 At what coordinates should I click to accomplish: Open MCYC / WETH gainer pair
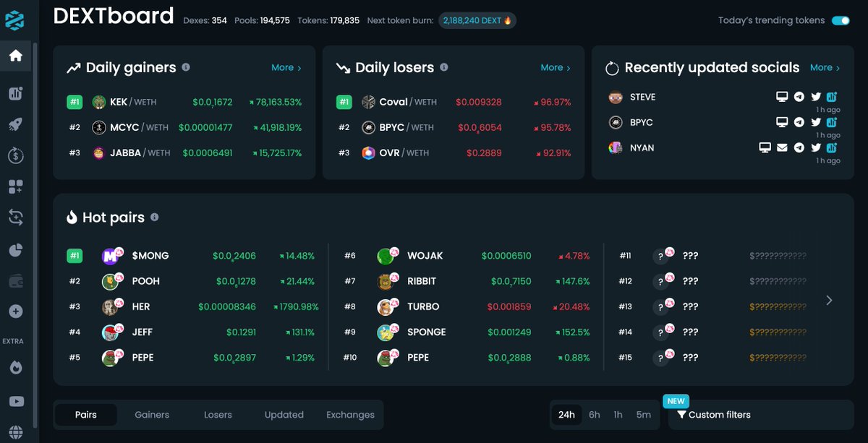(185, 127)
